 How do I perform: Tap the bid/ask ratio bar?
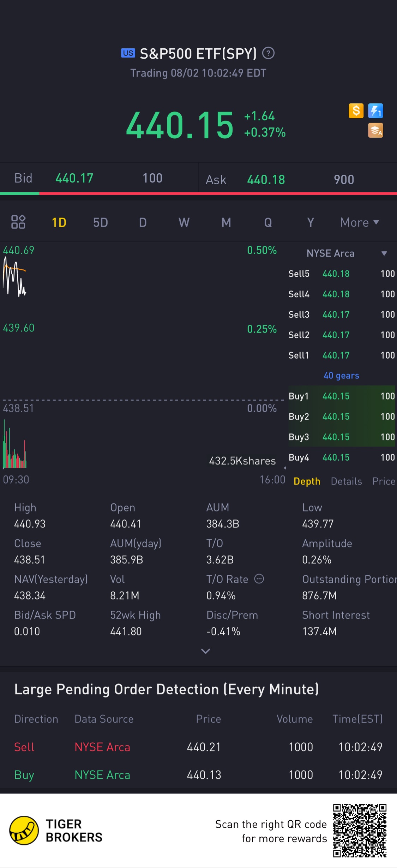coord(198,193)
